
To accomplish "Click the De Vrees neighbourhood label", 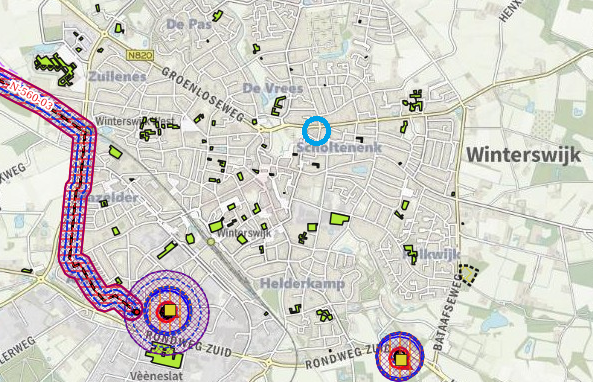I will click(x=273, y=89).
